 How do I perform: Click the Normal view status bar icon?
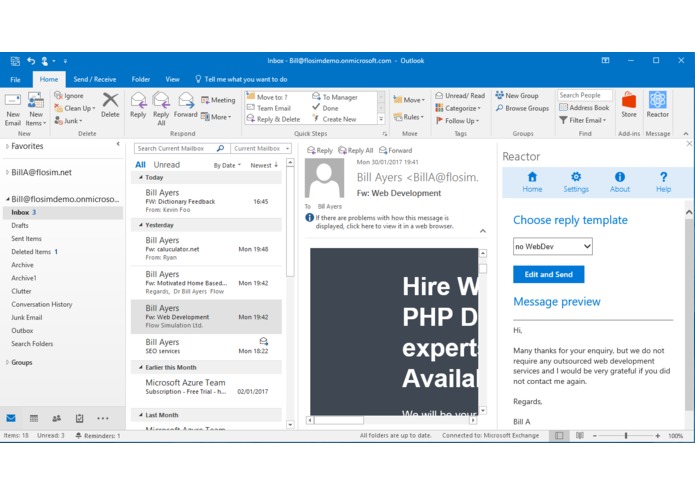coord(559,436)
